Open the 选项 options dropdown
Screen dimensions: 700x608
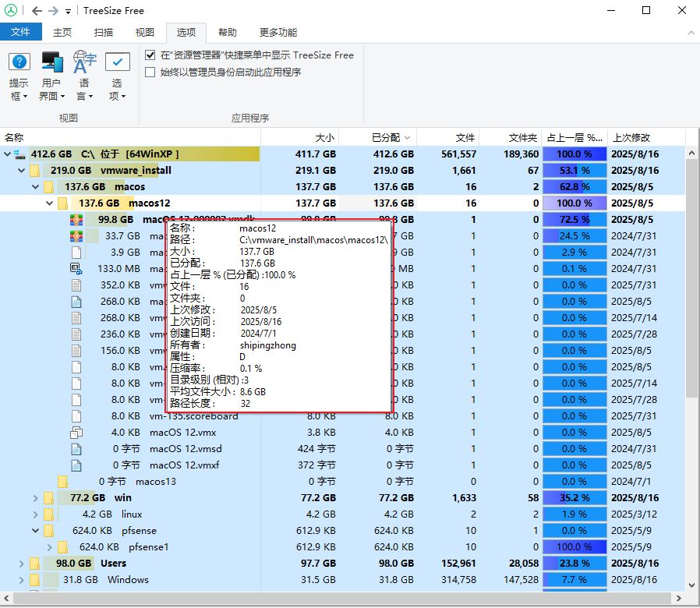118,76
